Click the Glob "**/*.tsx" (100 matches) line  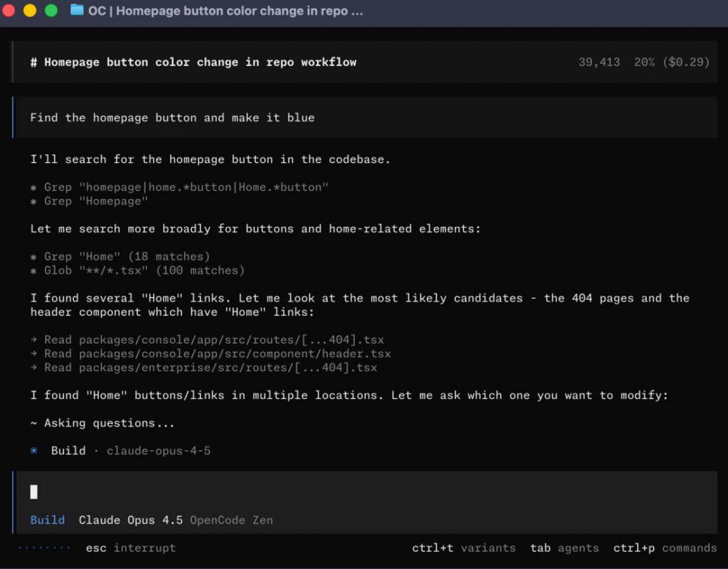tap(137, 270)
